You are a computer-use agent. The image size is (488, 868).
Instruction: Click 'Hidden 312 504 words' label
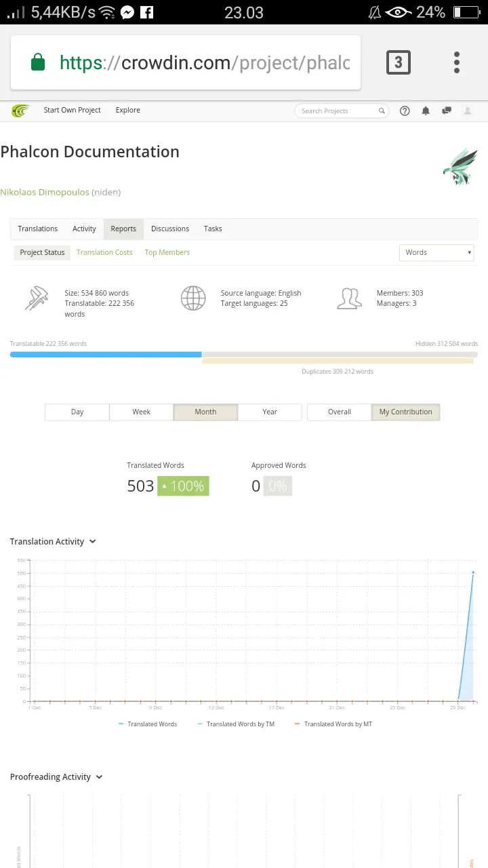pyautogui.click(x=447, y=344)
